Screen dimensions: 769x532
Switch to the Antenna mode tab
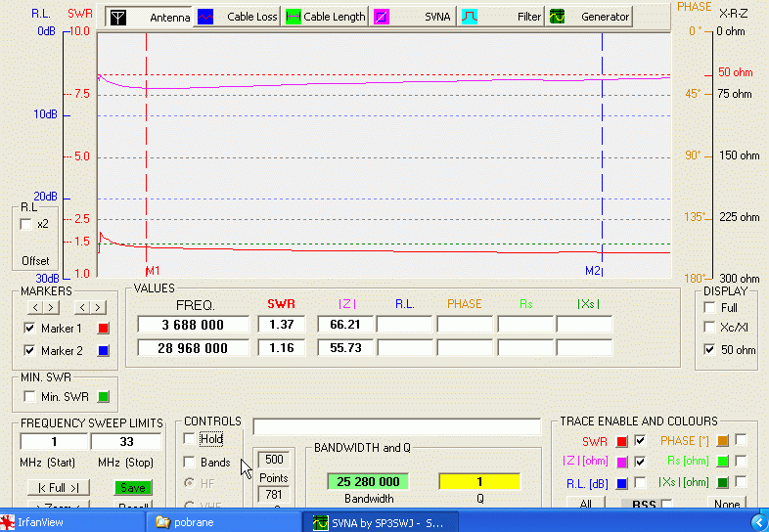(x=149, y=17)
